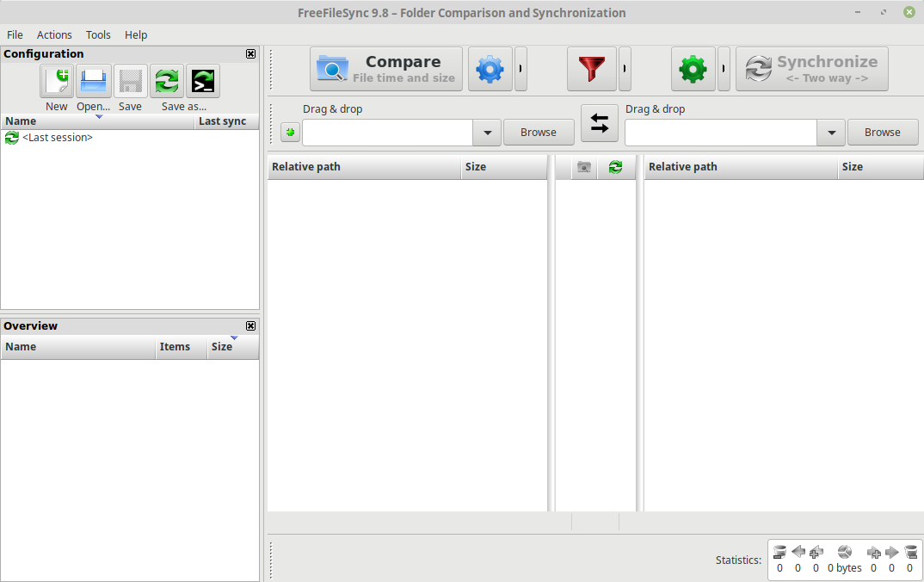Open the left folder history dropdown
The image size is (924, 582).
(487, 133)
